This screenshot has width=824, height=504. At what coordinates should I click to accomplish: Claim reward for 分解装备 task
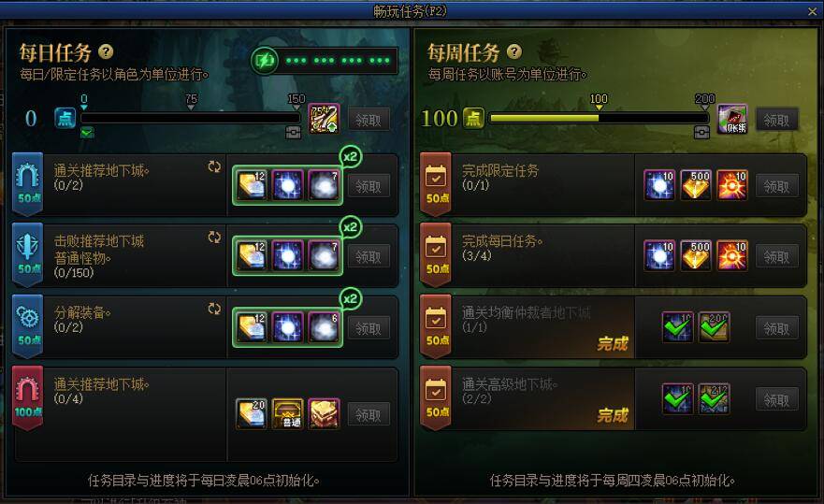coord(368,328)
